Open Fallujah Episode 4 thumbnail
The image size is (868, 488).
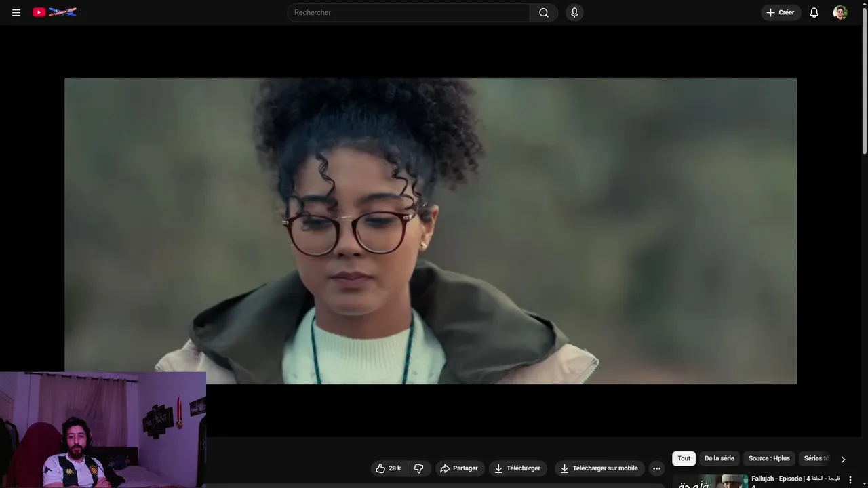710,481
